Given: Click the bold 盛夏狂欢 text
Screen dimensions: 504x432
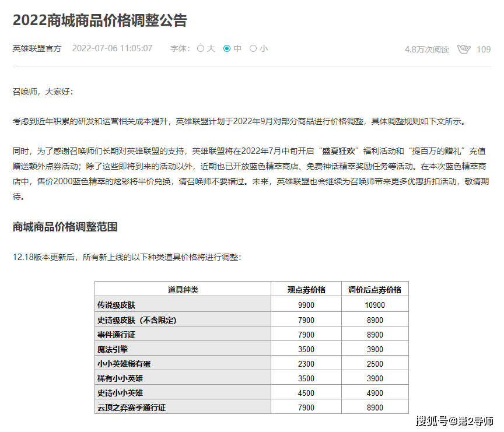Looking at the screenshot, I should pos(338,151).
